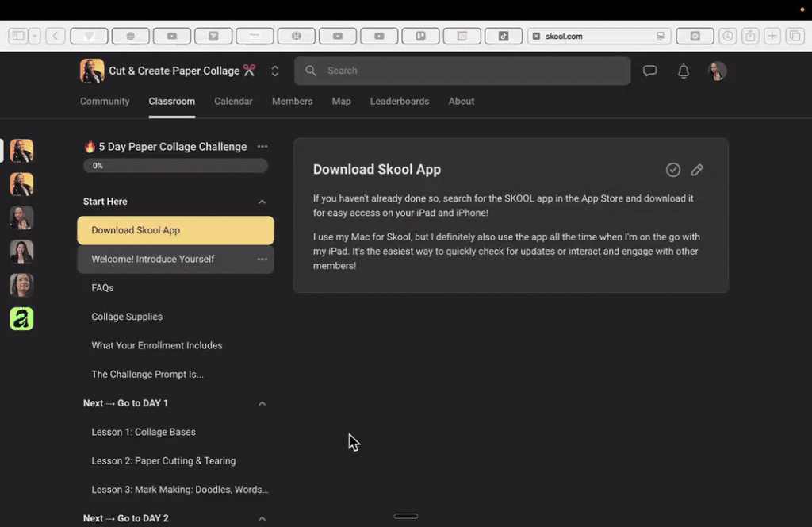Click the Next → Go to DAY 1 heading
This screenshot has height=527, width=812.
tap(125, 403)
